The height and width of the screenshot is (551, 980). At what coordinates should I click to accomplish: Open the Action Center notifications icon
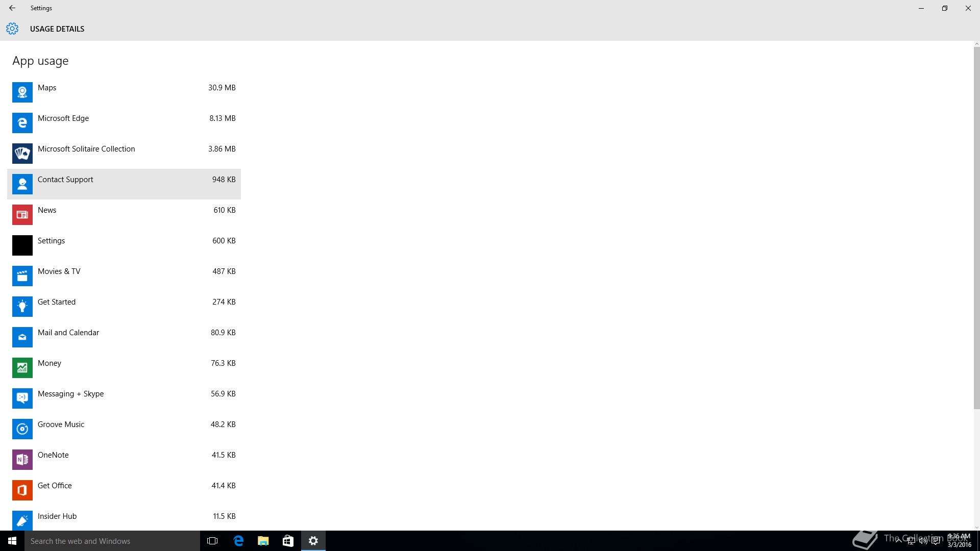(x=936, y=541)
